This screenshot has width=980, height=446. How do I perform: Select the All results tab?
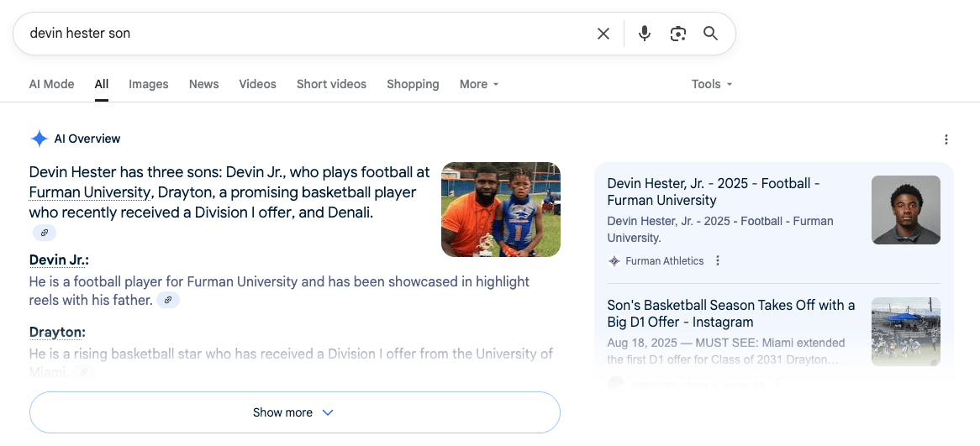coord(102,84)
